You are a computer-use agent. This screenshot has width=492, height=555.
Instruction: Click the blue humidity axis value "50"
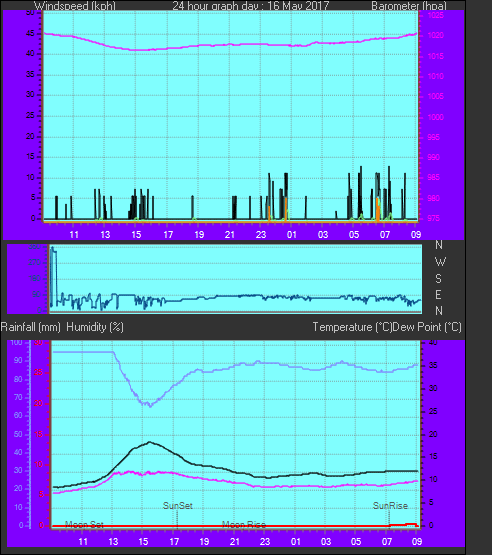point(18,434)
